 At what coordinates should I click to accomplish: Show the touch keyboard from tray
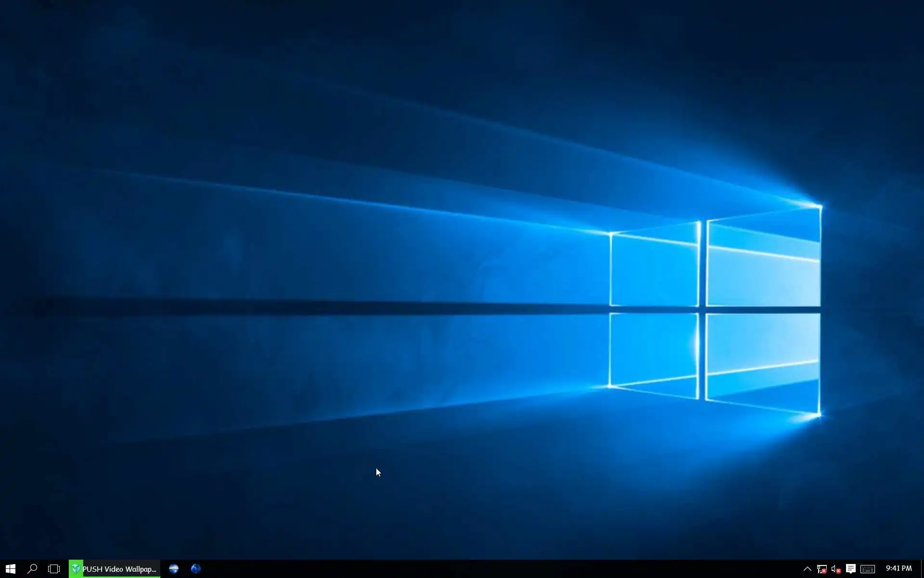(868, 569)
